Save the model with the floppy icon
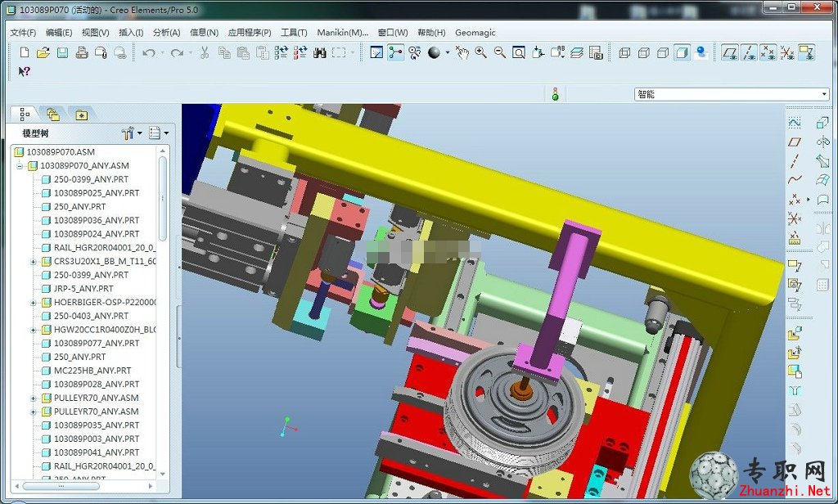 pos(62,52)
